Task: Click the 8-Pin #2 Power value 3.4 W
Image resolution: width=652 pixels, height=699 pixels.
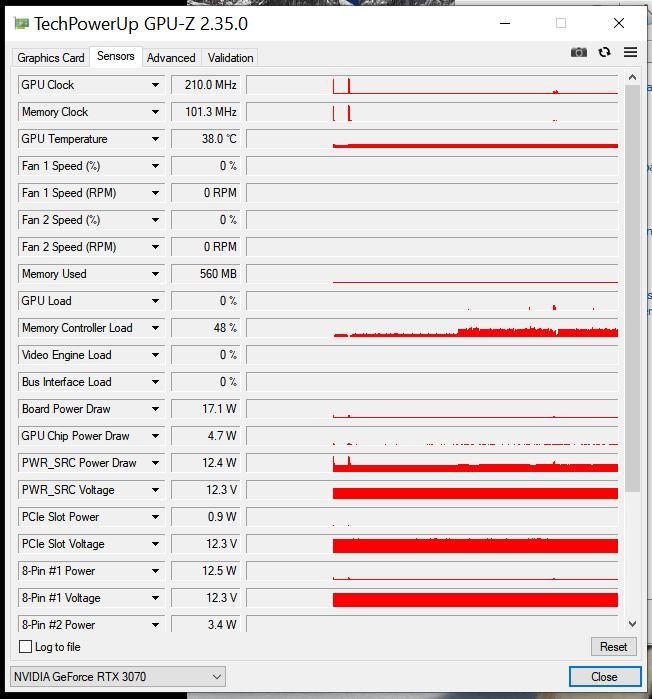Action: 206,625
